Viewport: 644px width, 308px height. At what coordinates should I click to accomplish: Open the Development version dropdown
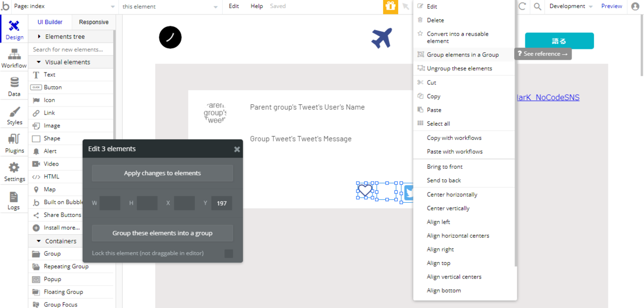click(570, 6)
